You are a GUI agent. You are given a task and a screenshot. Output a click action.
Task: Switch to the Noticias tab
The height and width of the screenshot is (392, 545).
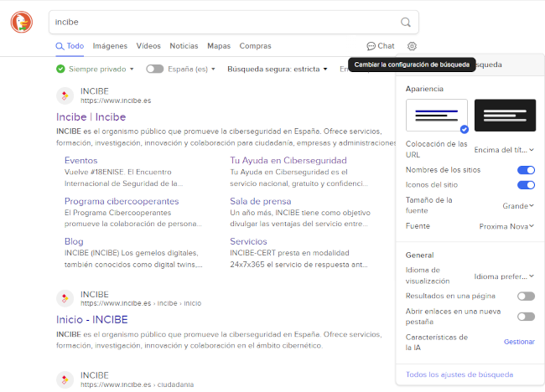184,46
